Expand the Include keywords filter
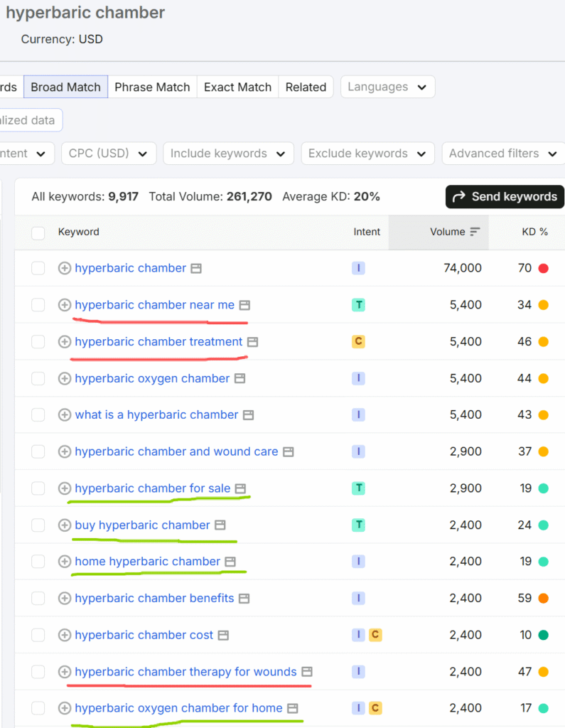The width and height of the screenshot is (565, 728). [x=228, y=154]
